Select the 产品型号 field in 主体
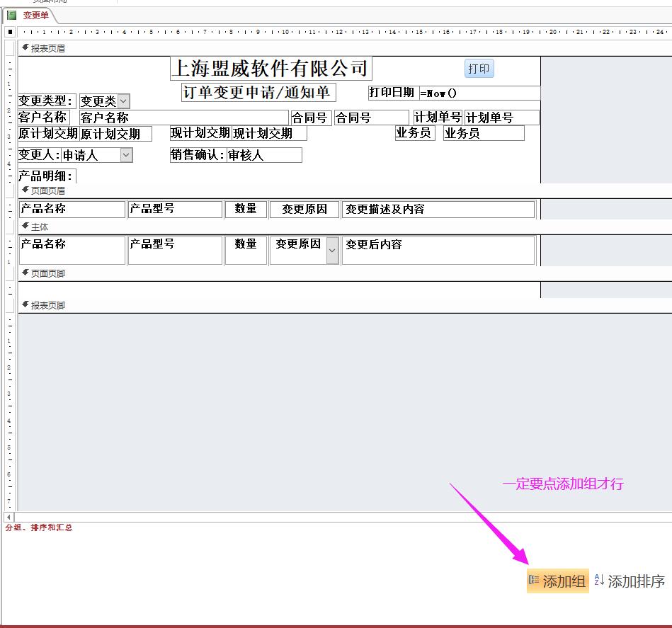The height and width of the screenshot is (628, 672). (x=175, y=250)
